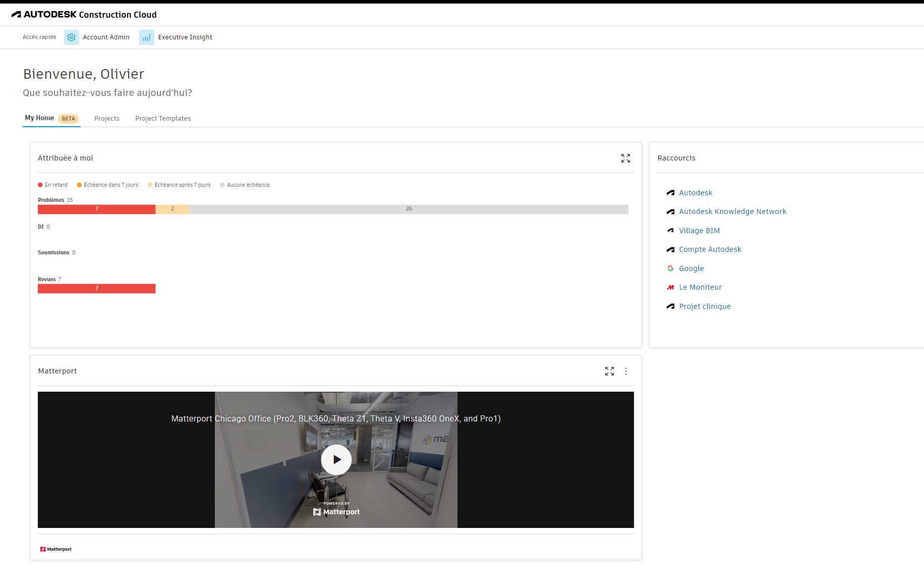Viewport: 924px width, 587px height.
Task: Expand the Matterport card fullscreen
Action: click(609, 371)
